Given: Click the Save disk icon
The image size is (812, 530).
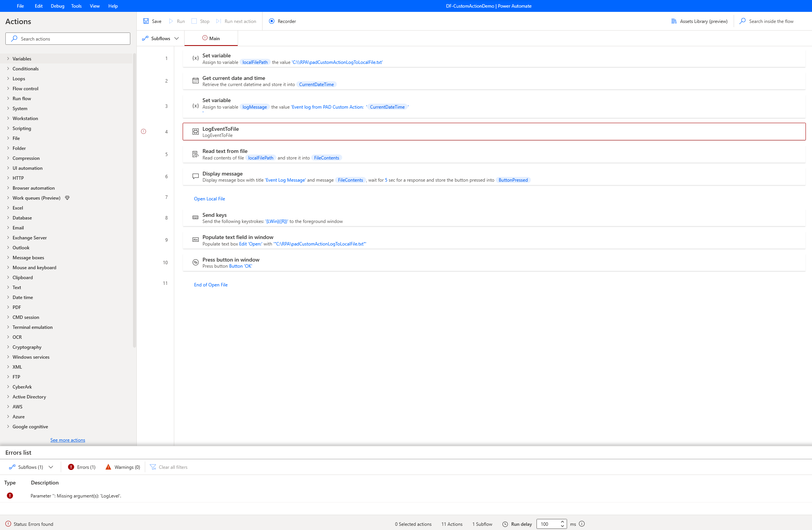Looking at the screenshot, I should pyautogui.click(x=146, y=21).
